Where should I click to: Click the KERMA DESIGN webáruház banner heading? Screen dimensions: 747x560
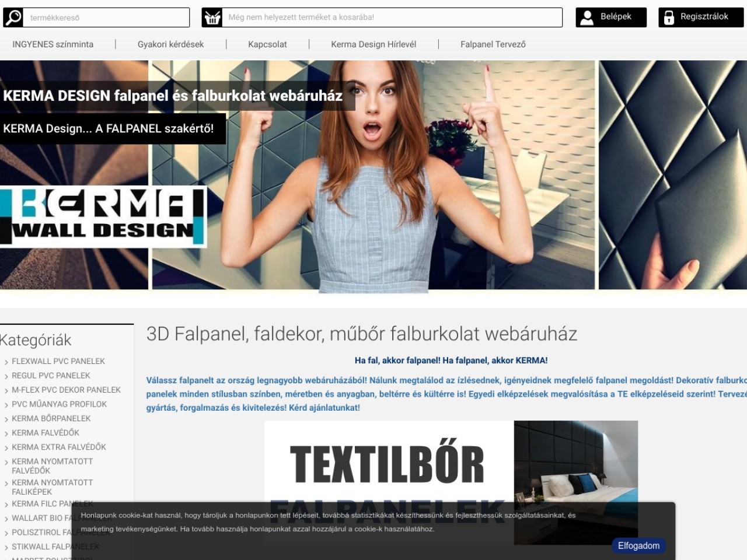pyautogui.click(x=173, y=96)
